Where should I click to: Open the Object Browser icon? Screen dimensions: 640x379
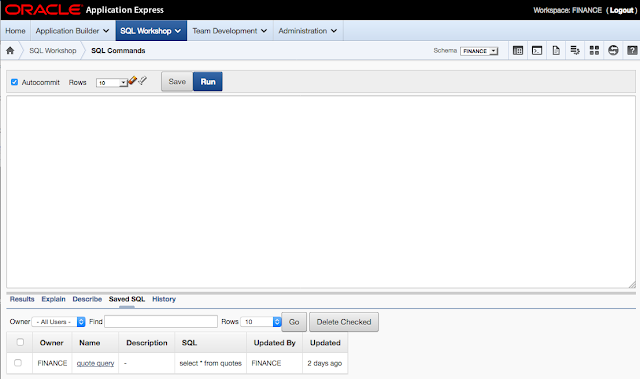518,51
